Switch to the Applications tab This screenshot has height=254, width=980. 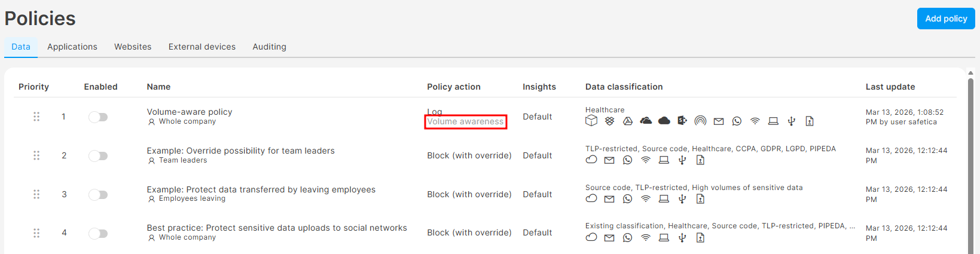72,47
